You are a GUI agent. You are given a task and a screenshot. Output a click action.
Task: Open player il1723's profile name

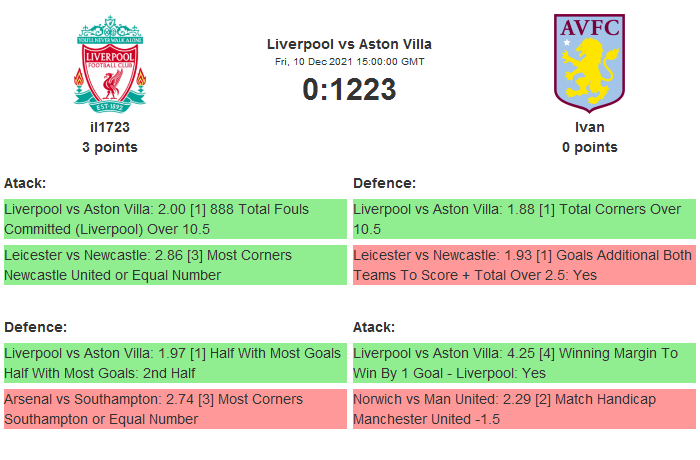110,127
